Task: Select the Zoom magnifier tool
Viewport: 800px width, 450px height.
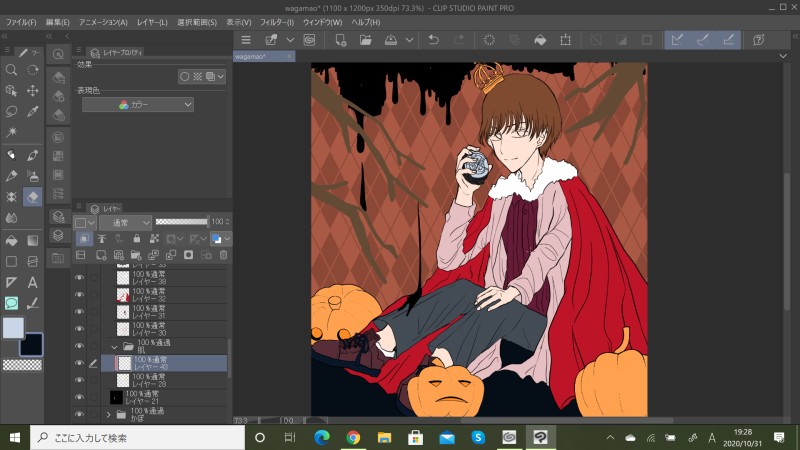Action: tap(11, 70)
